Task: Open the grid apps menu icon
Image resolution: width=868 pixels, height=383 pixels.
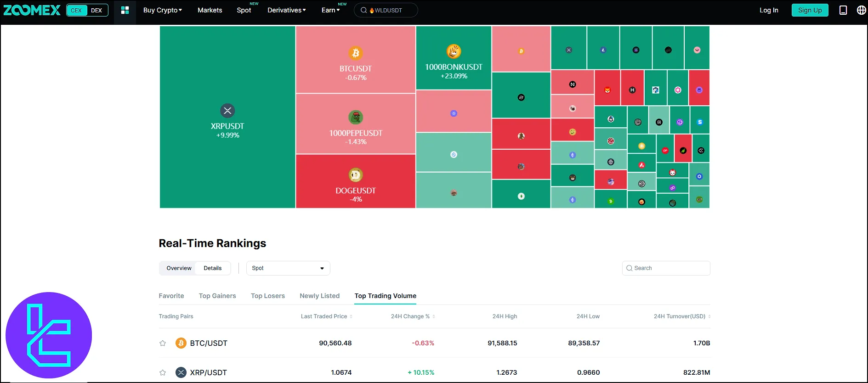Action: click(x=125, y=10)
